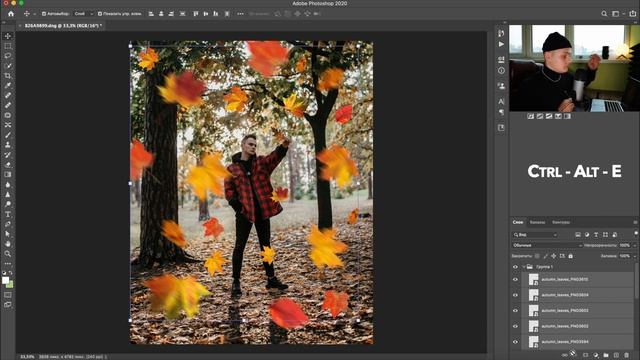Create a new group in Layers panel
The height and width of the screenshot is (360, 640).
pyautogui.click(x=606, y=355)
